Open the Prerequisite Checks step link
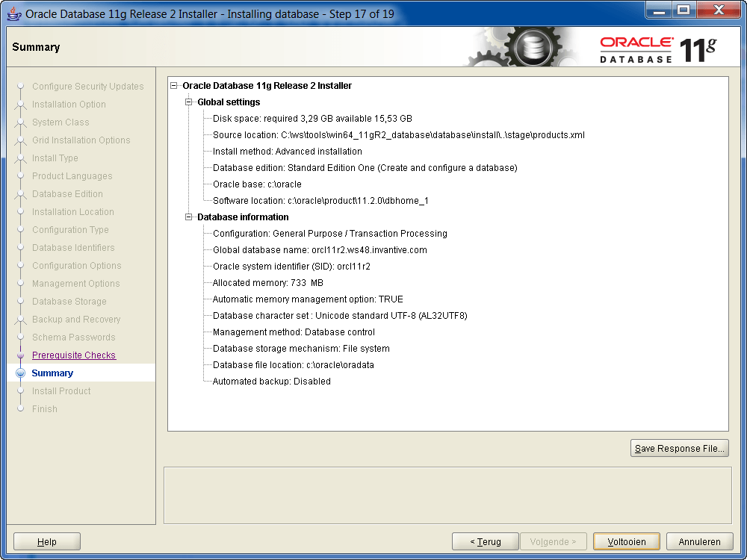 pos(74,355)
